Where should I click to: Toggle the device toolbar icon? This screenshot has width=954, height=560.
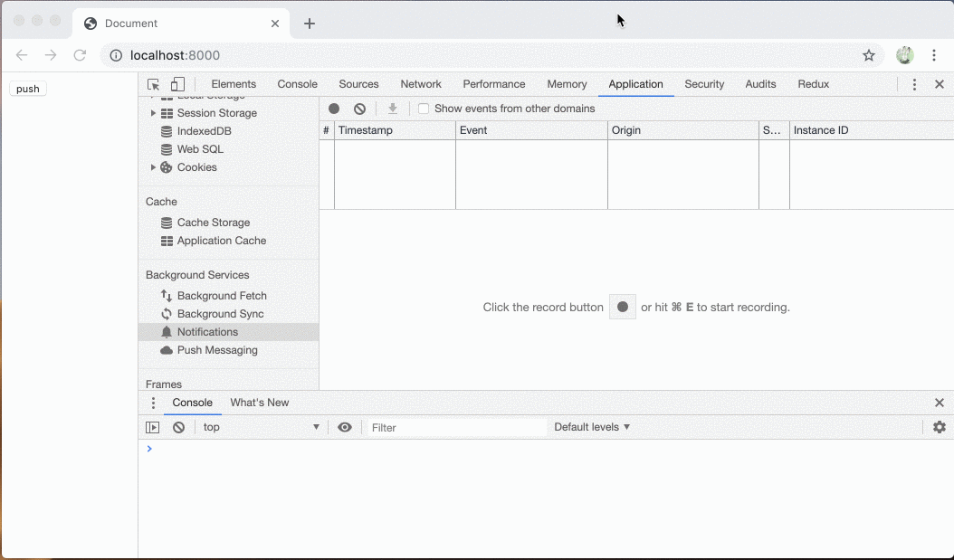(177, 84)
